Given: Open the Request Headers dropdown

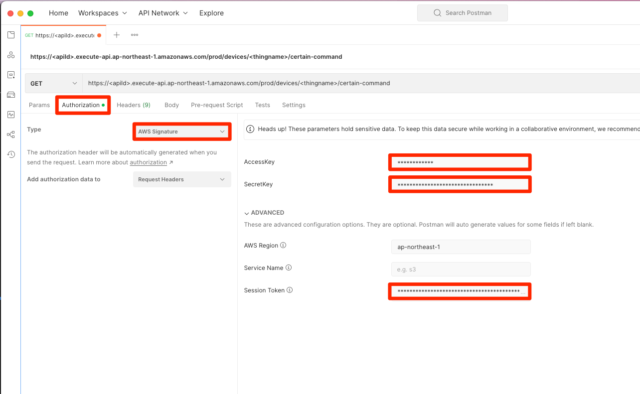Looking at the screenshot, I should coord(182,179).
